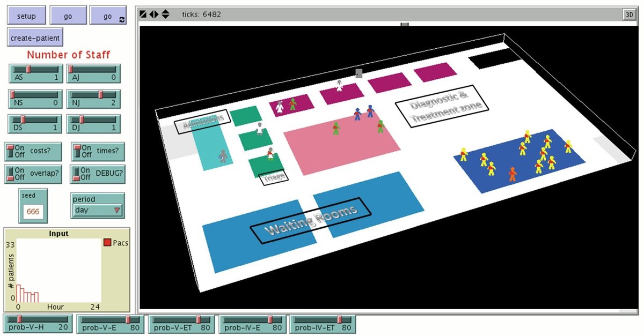
Task: Open the period dropdown showing day
Action: point(97,210)
